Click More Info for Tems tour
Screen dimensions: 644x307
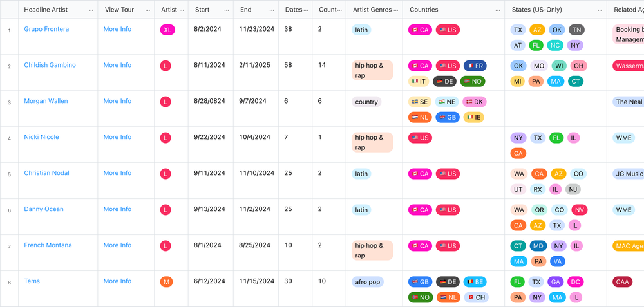click(x=117, y=281)
